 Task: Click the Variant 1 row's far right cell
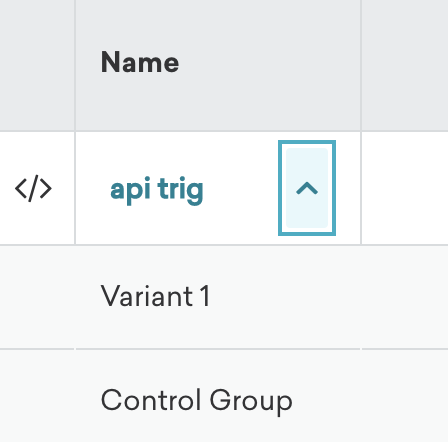pyautogui.click(x=405, y=297)
